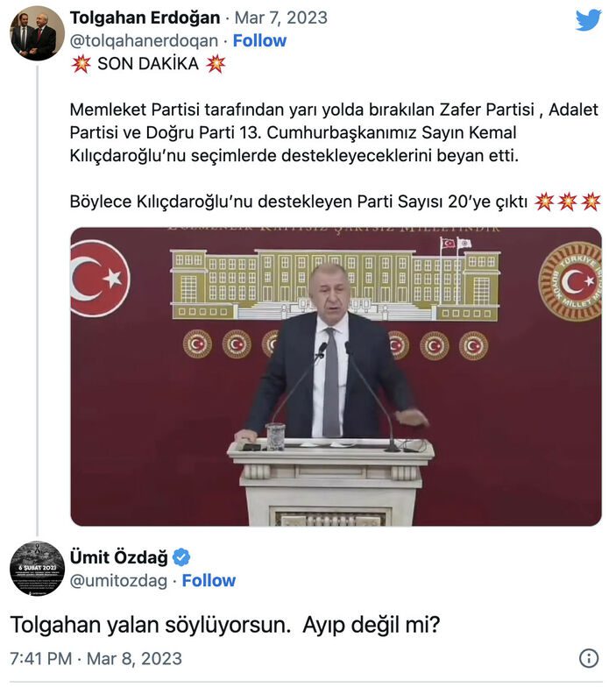
Task: Click the Ümit Özdağ display name
Action: tap(119, 557)
